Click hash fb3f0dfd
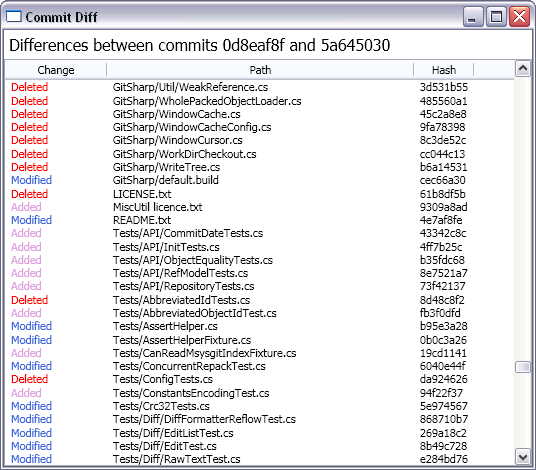 [x=440, y=313]
